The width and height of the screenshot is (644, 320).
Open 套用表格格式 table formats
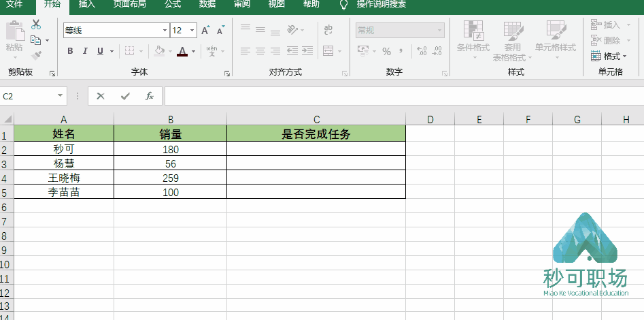(512, 41)
